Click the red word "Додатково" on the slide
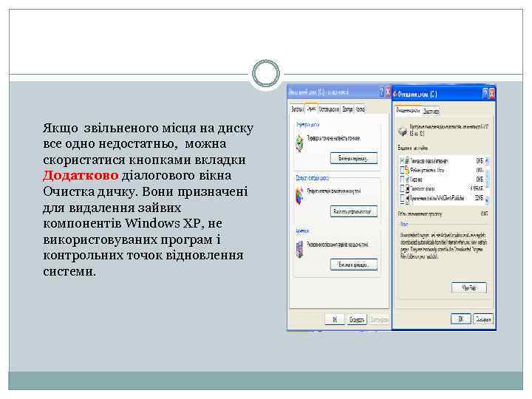The width and height of the screenshot is (532, 399). coord(81,175)
